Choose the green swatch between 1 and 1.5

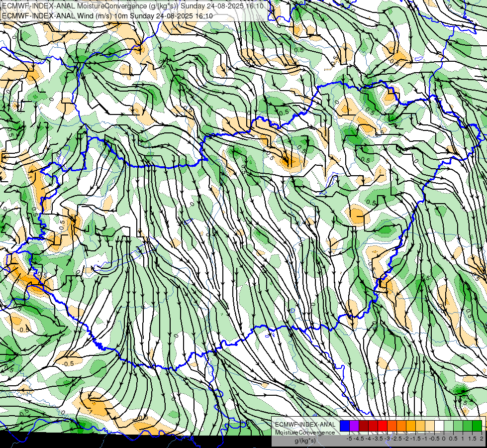point(468,426)
